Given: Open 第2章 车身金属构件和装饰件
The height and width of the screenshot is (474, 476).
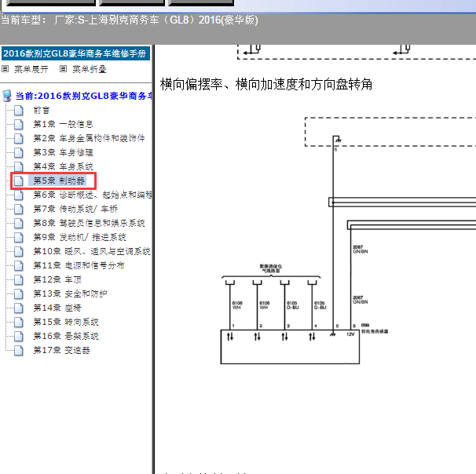Looking at the screenshot, I should 89,138.
